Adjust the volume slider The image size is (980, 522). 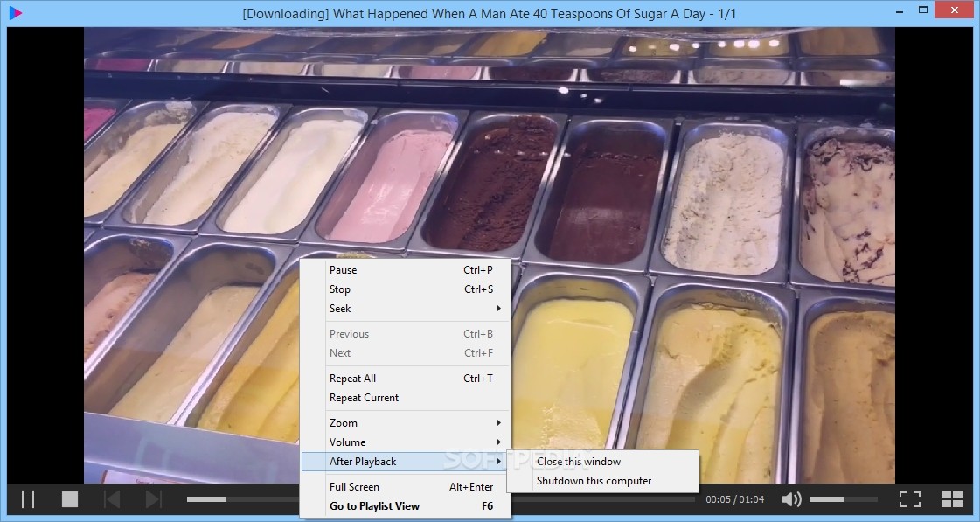click(x=843, y=499)
